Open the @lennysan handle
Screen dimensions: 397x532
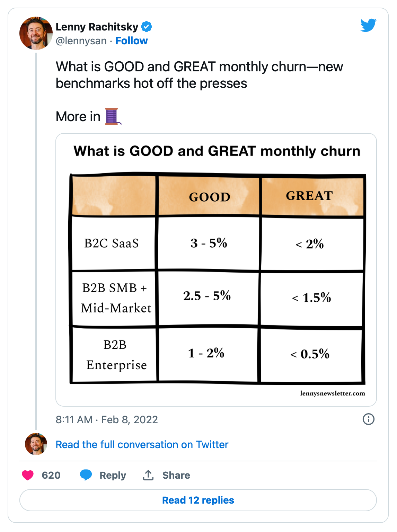tap(81, 41)
